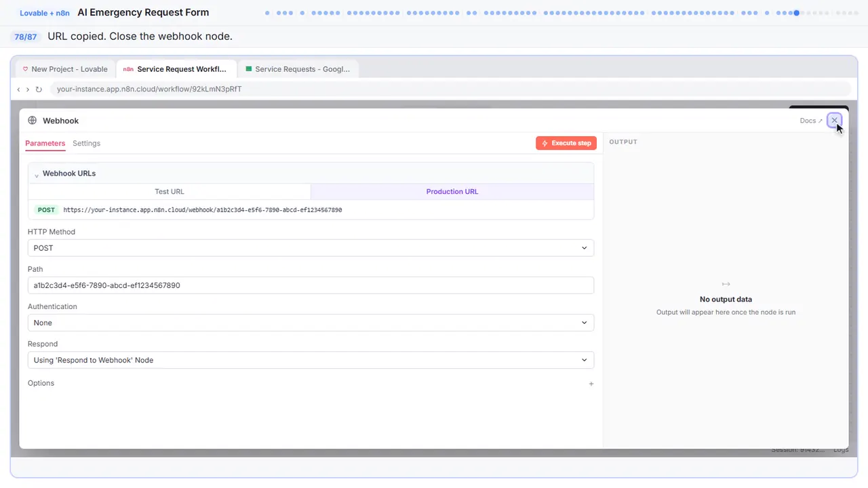Image resolution: width=868 pixels, height=488 pixels.
Task: Open the Respond dropdown
Action: pyautogui.click(x=311, y=360)
